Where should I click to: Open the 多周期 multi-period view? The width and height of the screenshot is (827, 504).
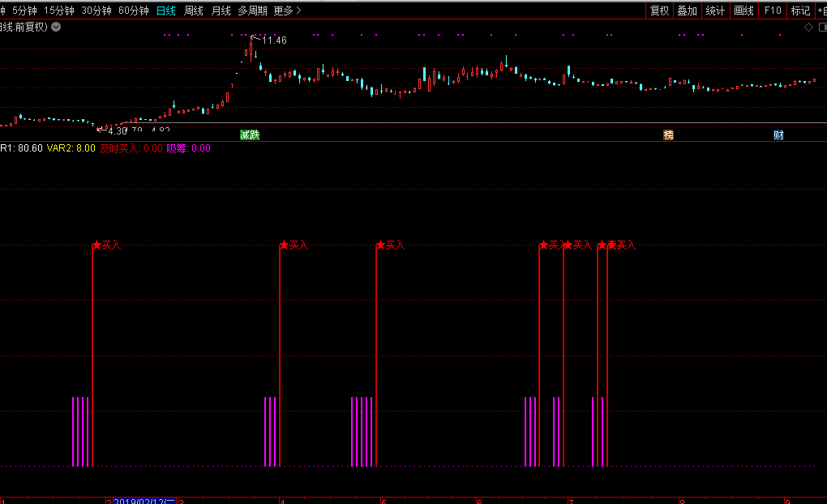pyautogui.click(x=253, y=11)
